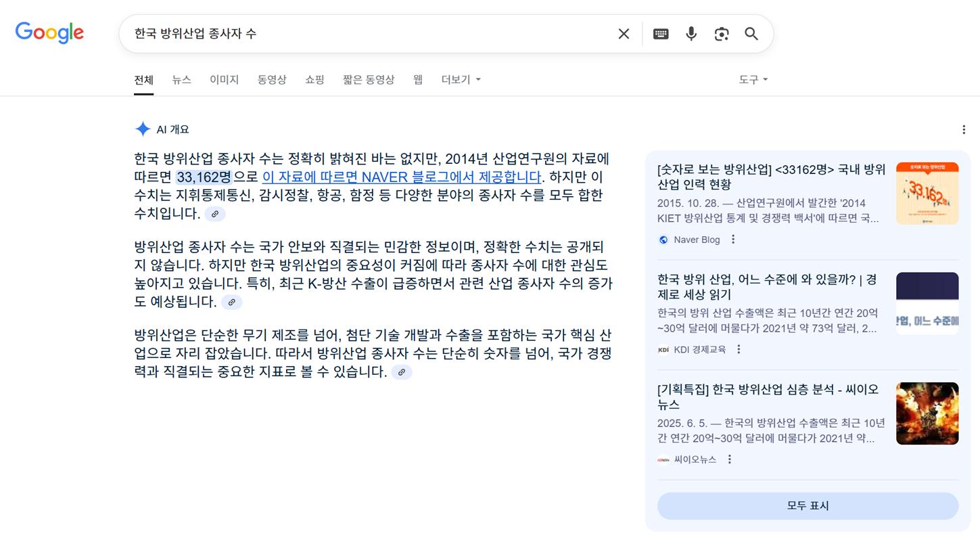Clear the search query with X

(624, 34)
